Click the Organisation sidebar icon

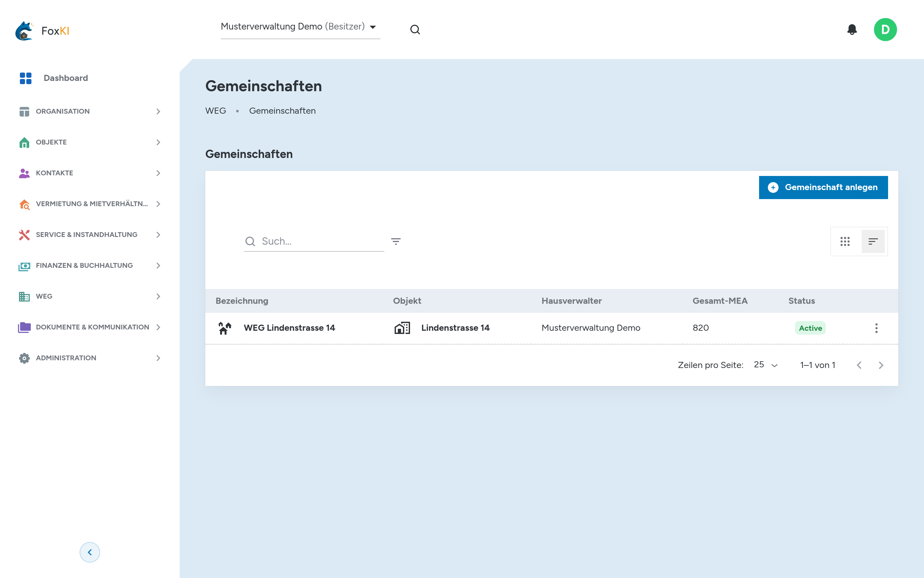point(24,111)
